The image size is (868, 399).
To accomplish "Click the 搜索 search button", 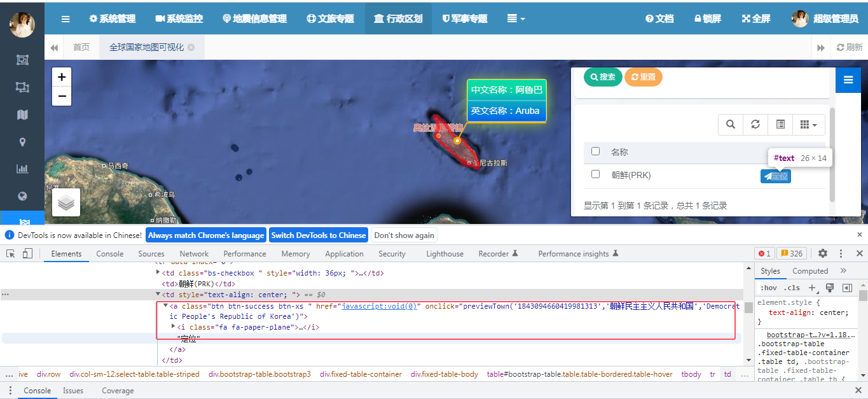I will pos(603,77).
